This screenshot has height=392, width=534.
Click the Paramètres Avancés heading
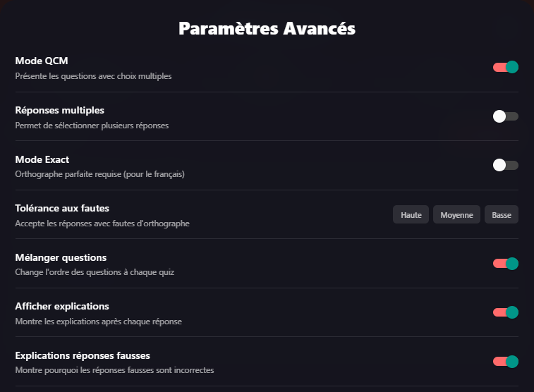(267, 29)
